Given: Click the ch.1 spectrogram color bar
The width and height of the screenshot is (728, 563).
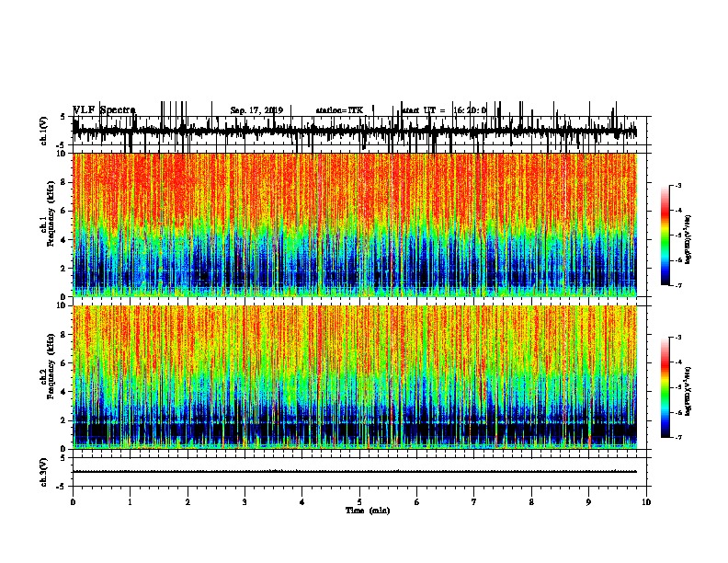Looking at the screenshot, I should [665, 236].
